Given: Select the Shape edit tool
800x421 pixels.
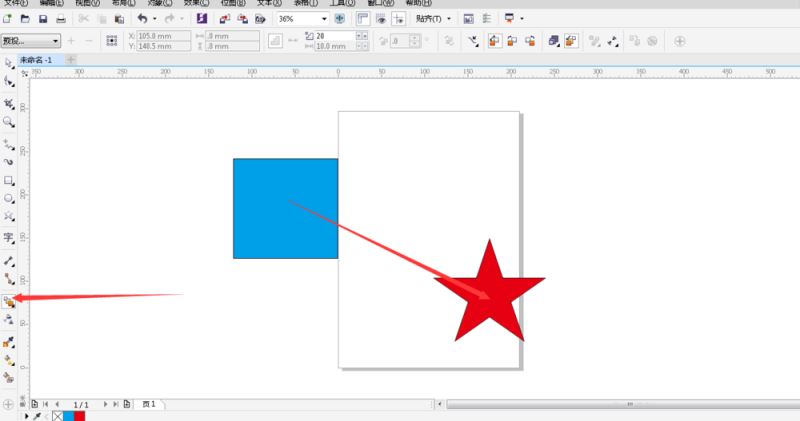Looking at the screenshot, I should coord(9,81).
